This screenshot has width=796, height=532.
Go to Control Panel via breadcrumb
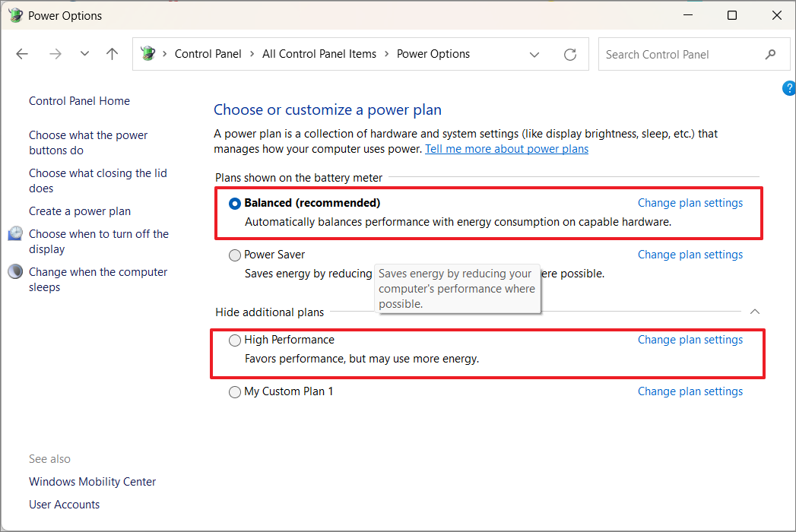[208, 53]
